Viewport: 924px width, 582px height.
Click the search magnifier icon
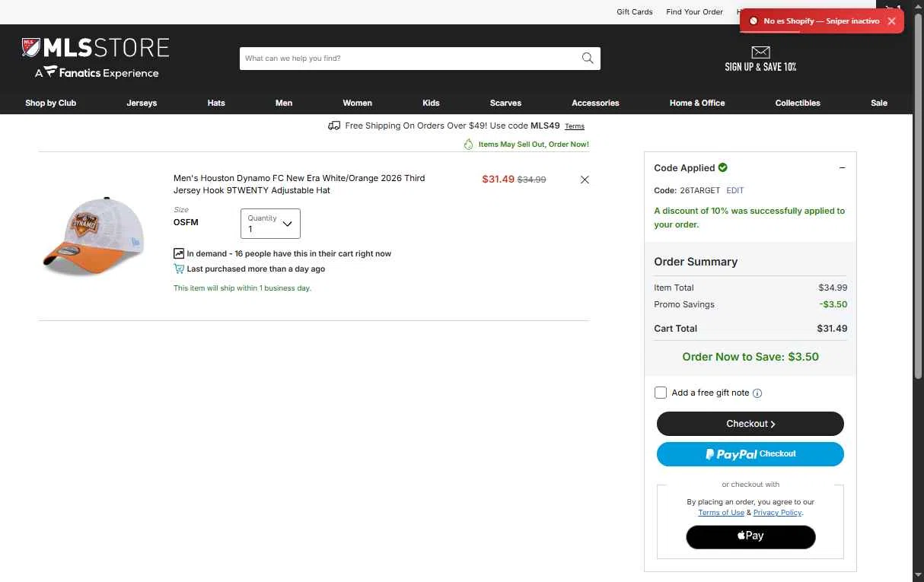point(588,58)
